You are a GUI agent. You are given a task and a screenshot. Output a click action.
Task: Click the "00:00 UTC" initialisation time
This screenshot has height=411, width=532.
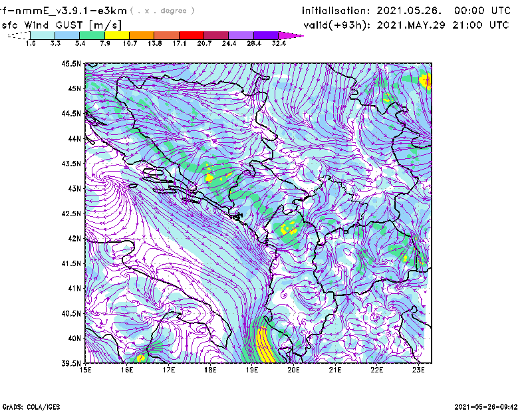click(482, 11)
